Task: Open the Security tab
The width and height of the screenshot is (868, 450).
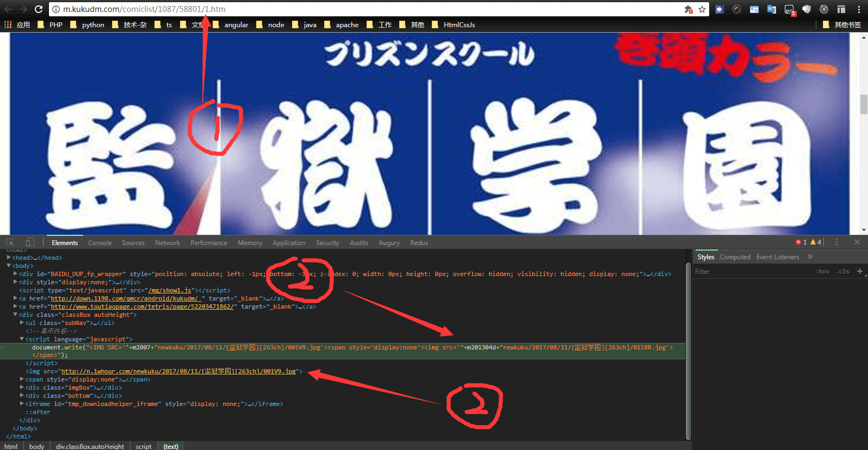Action: [327, 243]
